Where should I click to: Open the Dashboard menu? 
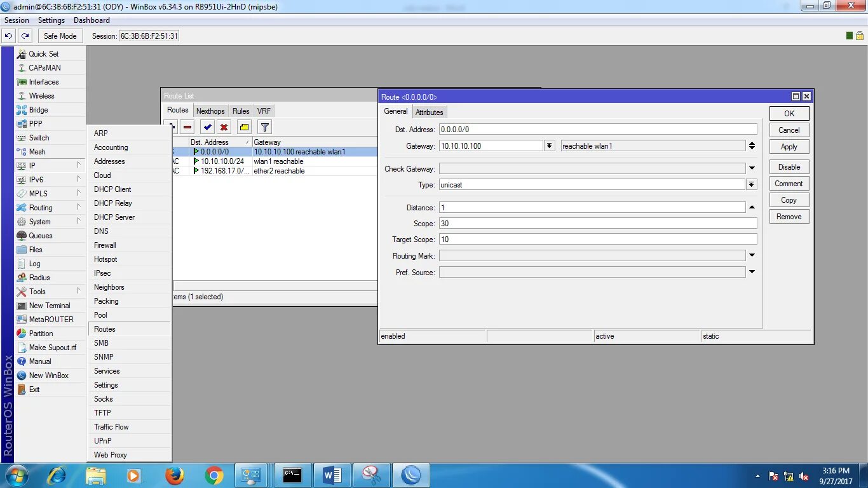92,20
